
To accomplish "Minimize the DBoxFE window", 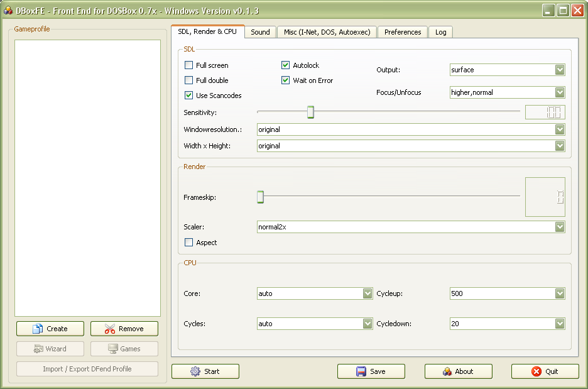I will (548, 11).
